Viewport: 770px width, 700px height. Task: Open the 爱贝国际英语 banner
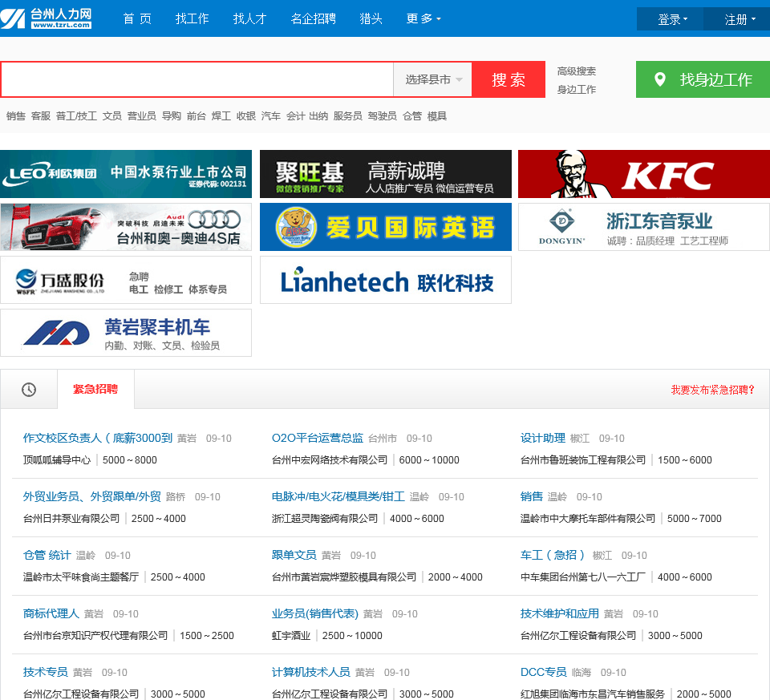(386, 227)
